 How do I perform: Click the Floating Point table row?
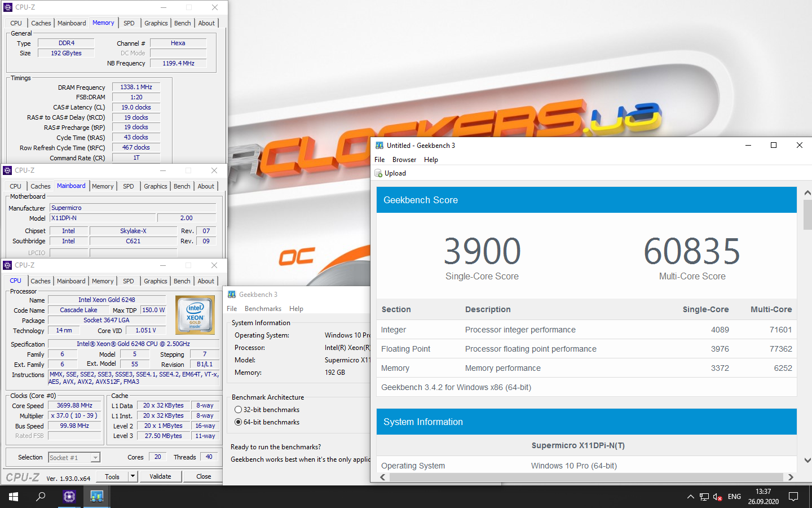pos(586,349)
